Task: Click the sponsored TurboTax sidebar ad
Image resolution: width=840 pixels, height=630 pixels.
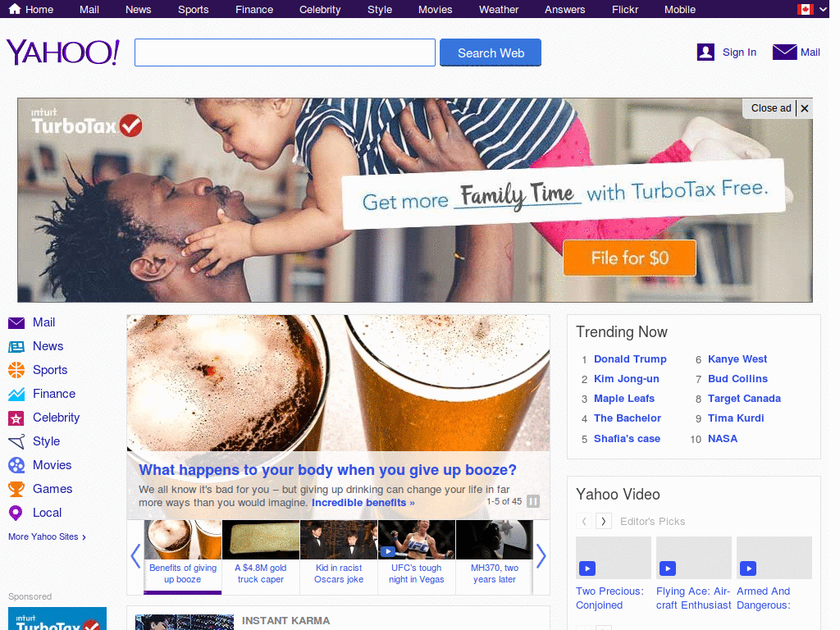Action: tap(57, 619)
